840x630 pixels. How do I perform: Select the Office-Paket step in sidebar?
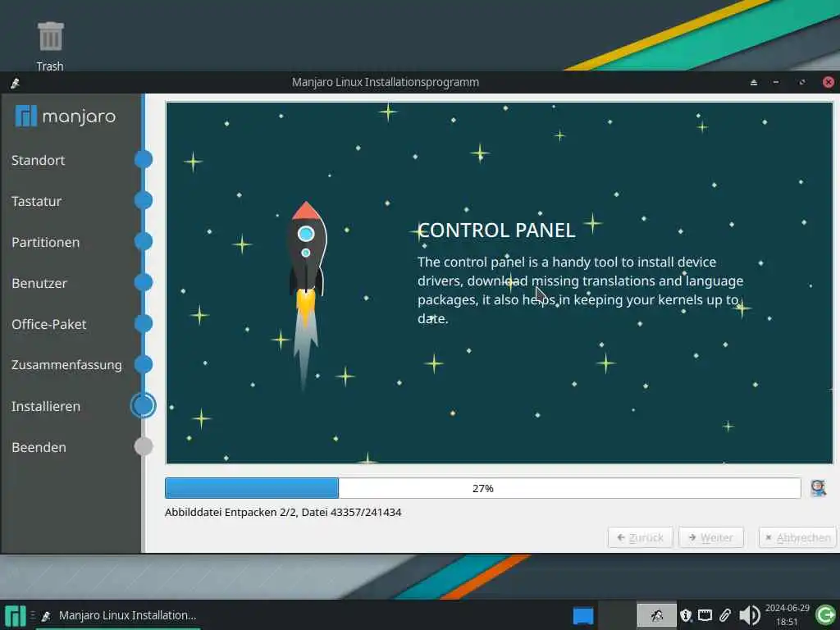[48, 324]
